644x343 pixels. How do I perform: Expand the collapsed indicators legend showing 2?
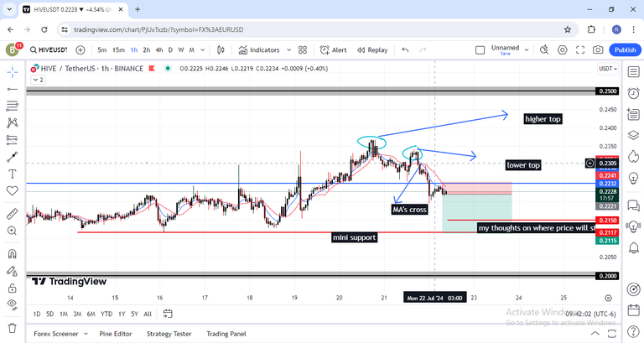pyautogui.click(x=38, y=80)
